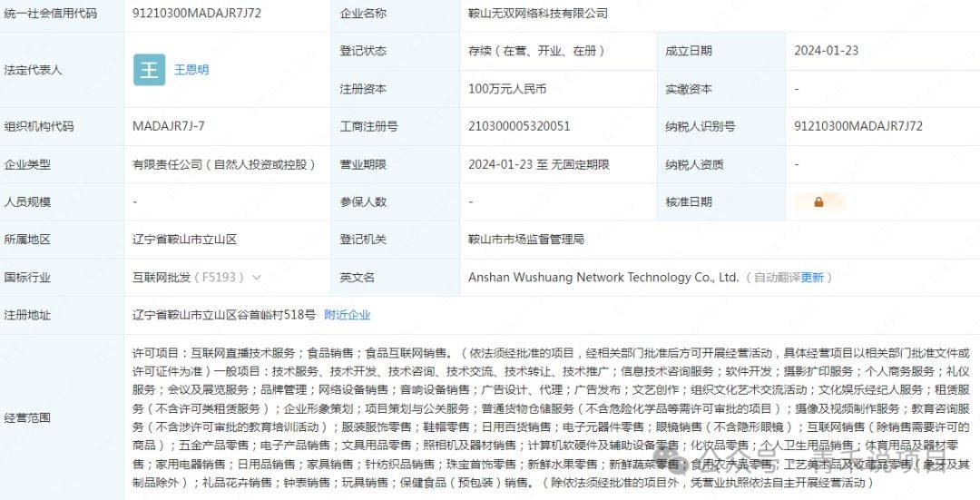This screenshot has width=980, height=500.
Task: Select registered address 辽宁省鞍山市立山区谷首峪村518号
Action: coord(224,315)
